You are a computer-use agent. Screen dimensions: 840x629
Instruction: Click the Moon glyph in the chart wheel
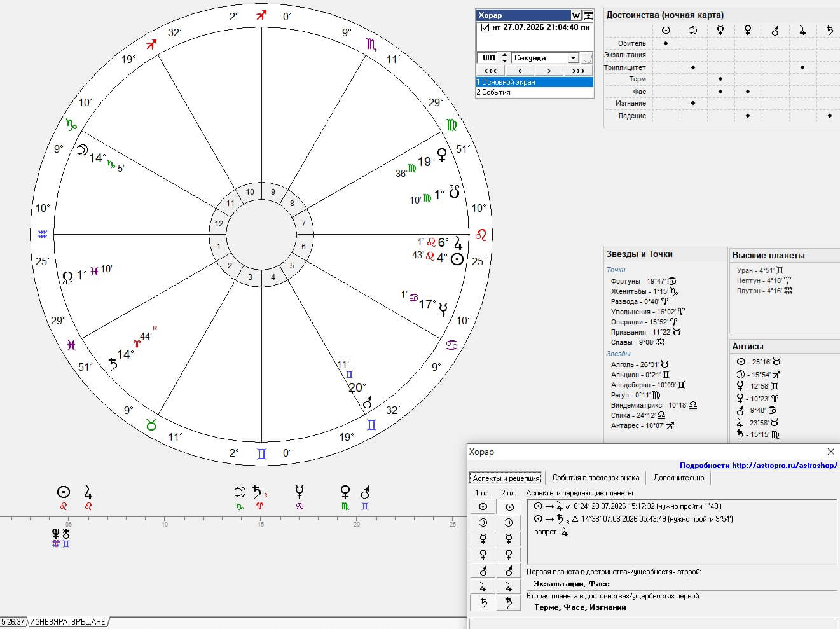82,150
